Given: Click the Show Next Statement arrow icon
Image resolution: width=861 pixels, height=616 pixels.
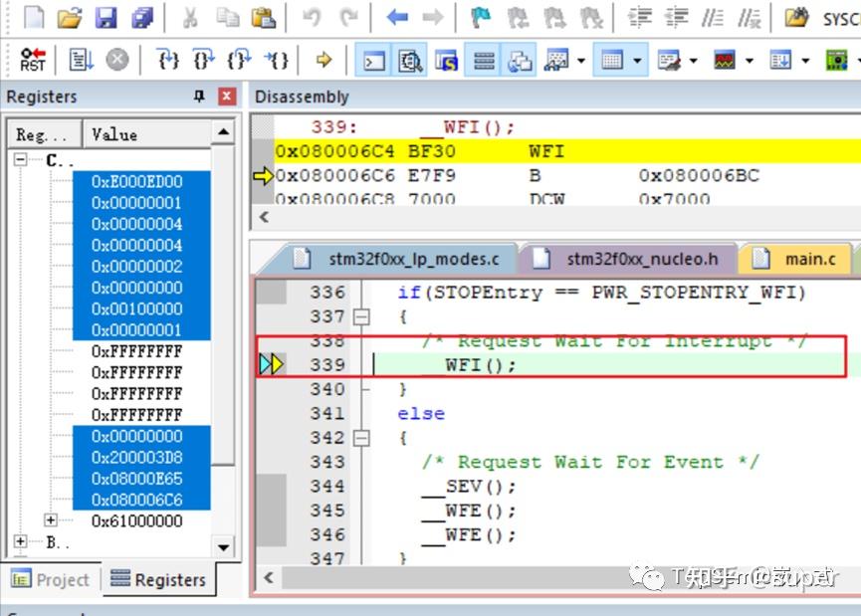Looking at the screenshot, I should pyautogui.click(x=323, y=60).
